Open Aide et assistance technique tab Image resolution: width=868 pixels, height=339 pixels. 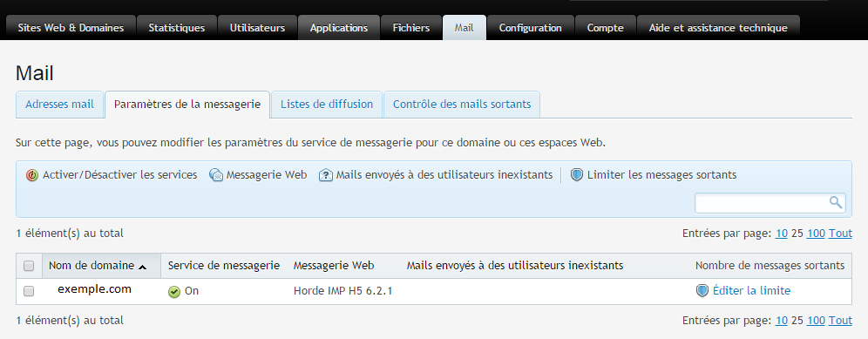click(x=718, y=28)
